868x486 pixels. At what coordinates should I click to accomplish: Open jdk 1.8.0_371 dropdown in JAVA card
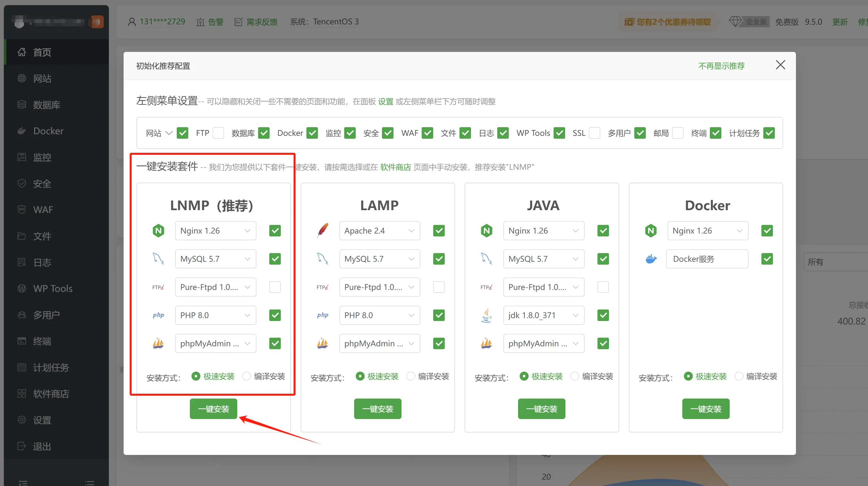click(544, 315)
